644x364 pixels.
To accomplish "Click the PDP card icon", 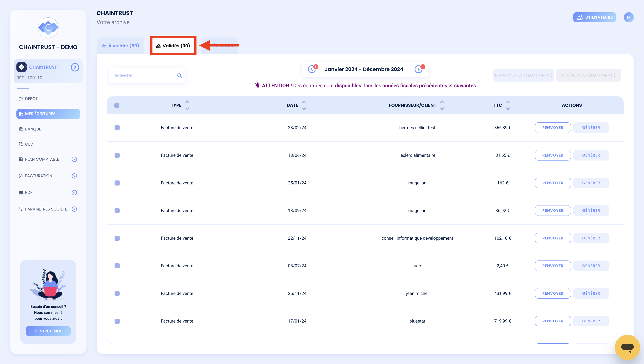I will point(21,193).
